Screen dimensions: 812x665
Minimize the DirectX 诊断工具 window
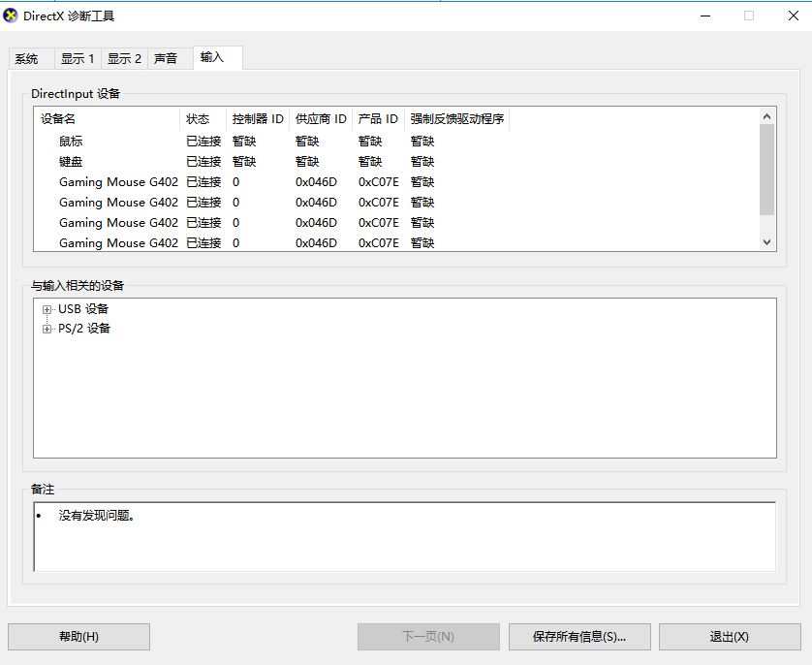705,16
